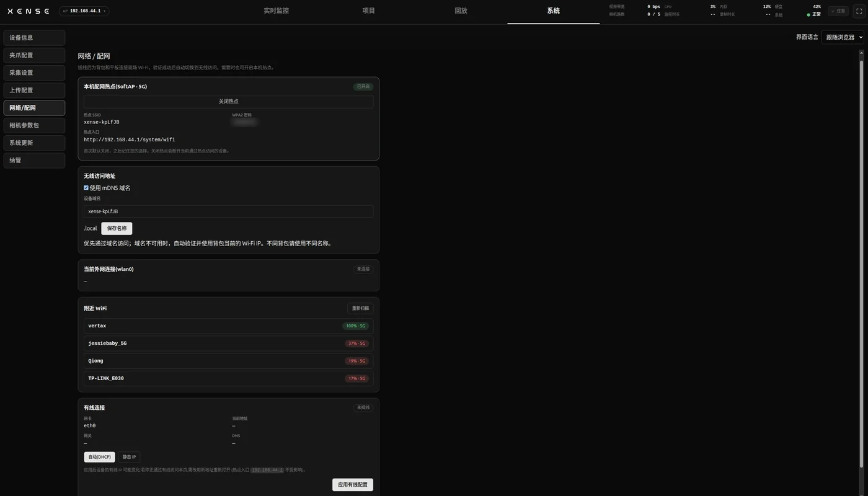The height and width of the screenshot is (496, 868).
Task: Click the 已开启 status badge
Action: point(363,87)
